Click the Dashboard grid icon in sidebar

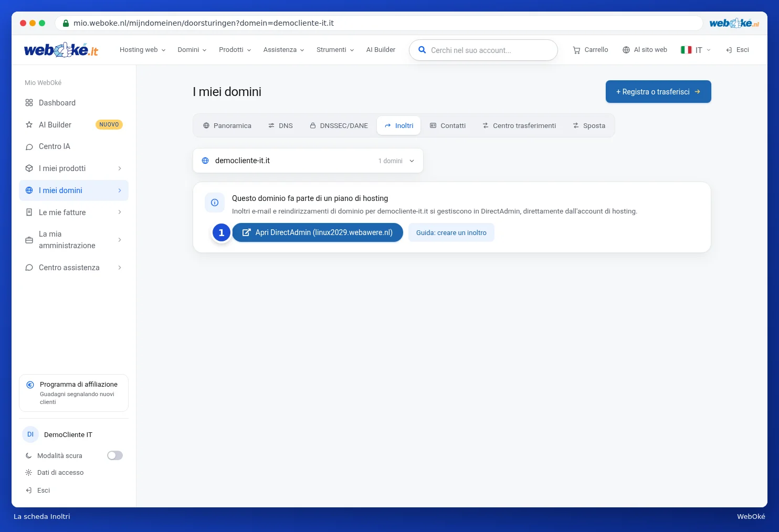click(x=29, y=103)
